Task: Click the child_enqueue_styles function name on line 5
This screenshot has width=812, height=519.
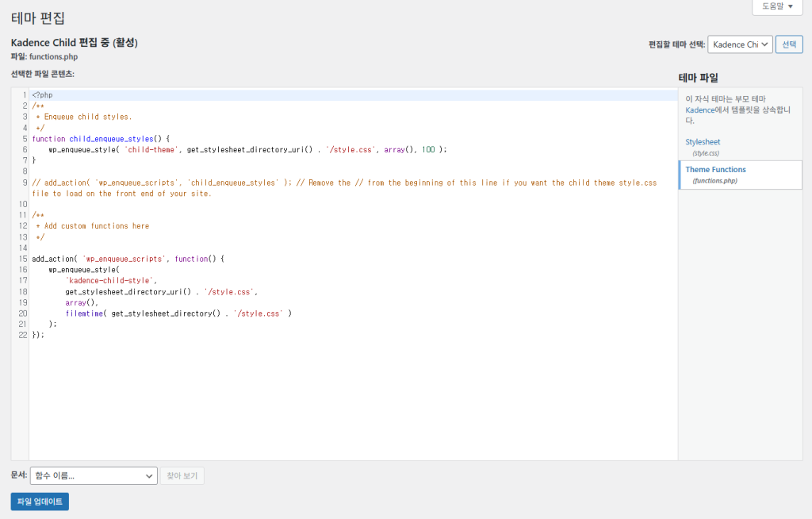Action: (111, 138)
